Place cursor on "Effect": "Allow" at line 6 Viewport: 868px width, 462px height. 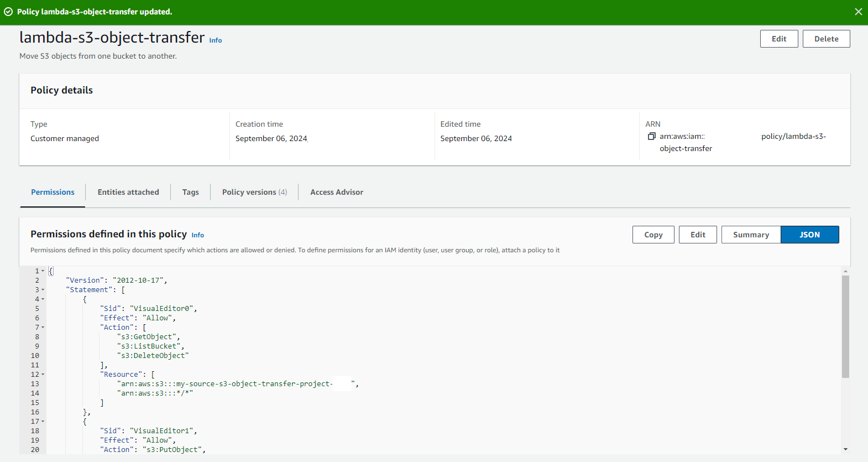pyautogui.click(x=138, y=318)
